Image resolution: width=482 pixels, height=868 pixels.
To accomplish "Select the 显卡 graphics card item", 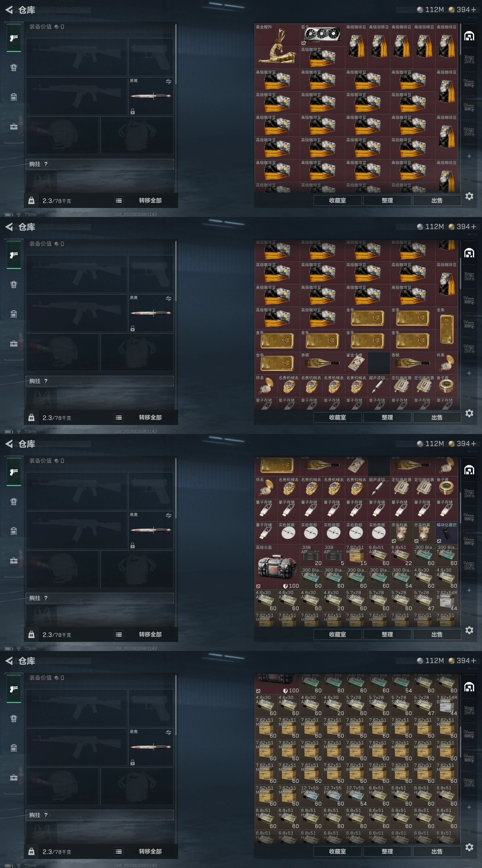I will pos(322,35).
